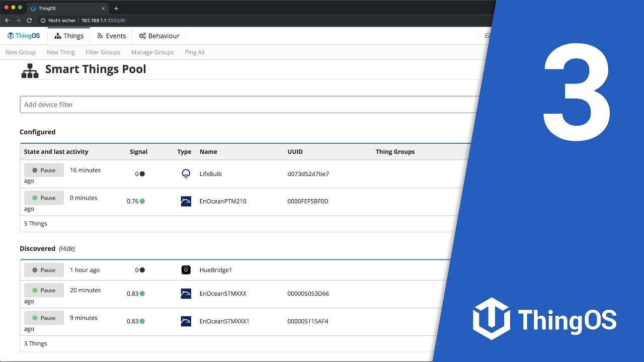Reload the page with the refresh icon
The height and width of the screenshot is (362, 644).
[x=29, y=21]
